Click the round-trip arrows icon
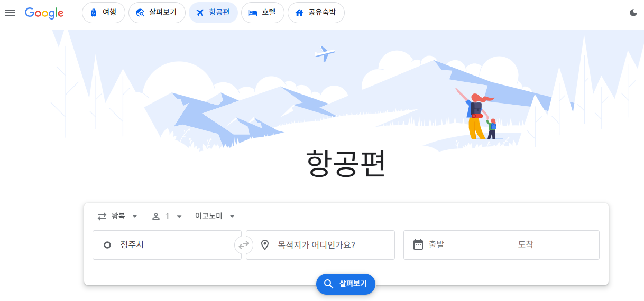 point(102,217)
